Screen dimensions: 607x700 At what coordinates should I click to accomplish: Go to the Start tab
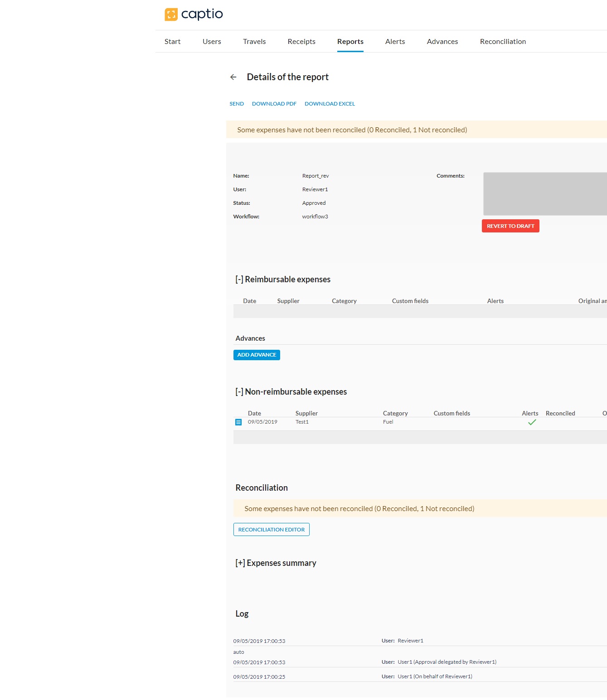coord(172,42)
